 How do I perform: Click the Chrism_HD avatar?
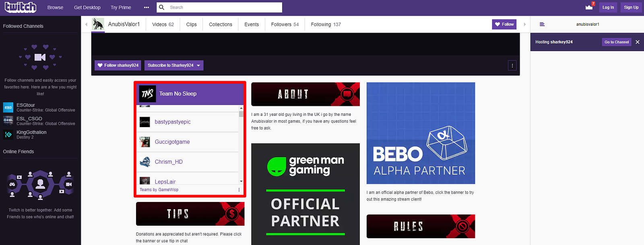click(x=145, y=162)
